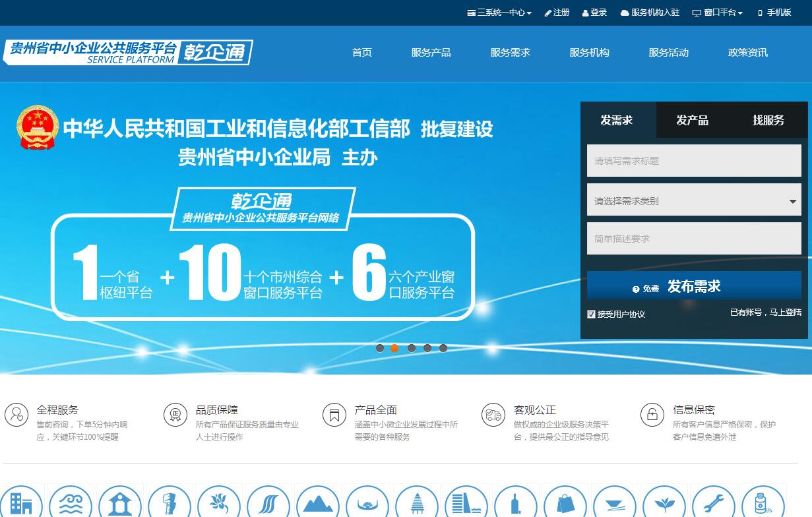Select the shopping bag icon
812x517 pixels.
[565, 504]
